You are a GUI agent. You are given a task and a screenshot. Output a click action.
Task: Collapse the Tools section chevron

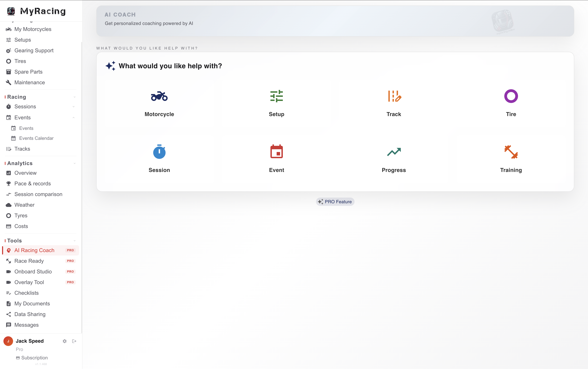pos(74,241)
